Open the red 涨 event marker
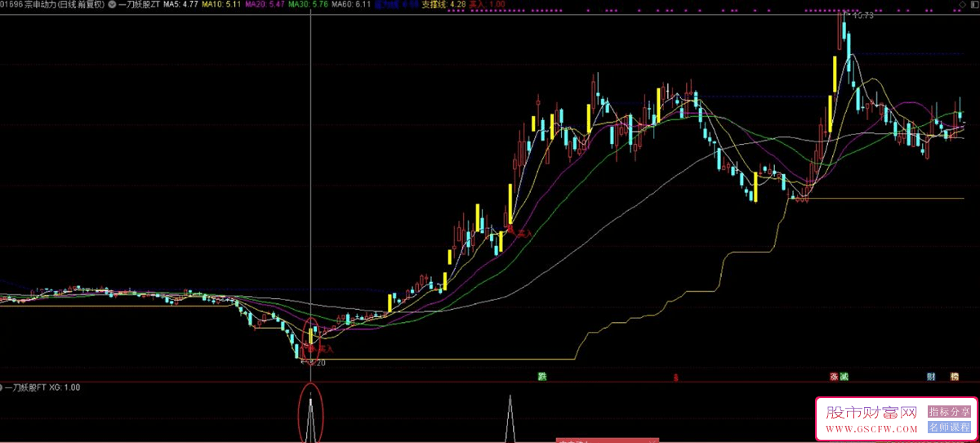 (x=835, y=377)
